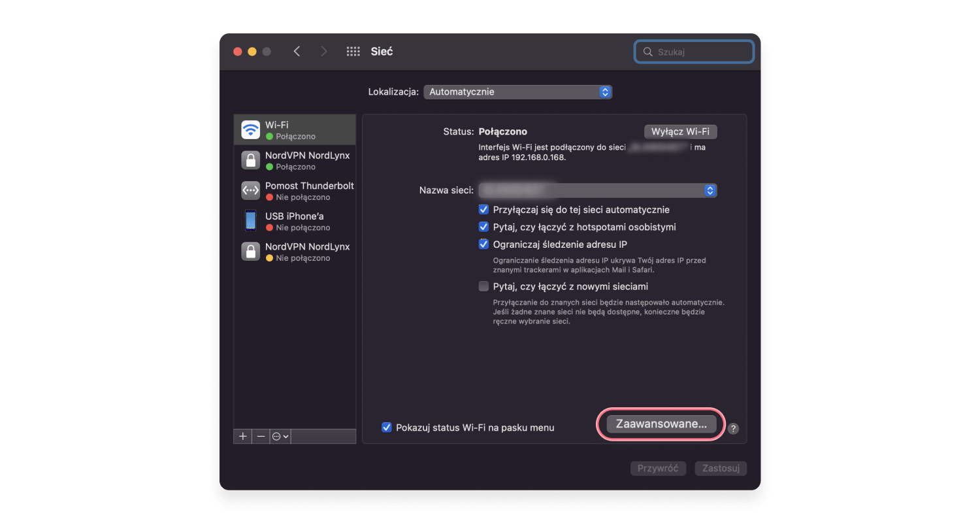The width and height of the screenshot is (980, 523).
Task: Select the Pomost Thunderbolt bridge icon
Action: [251, 190]
